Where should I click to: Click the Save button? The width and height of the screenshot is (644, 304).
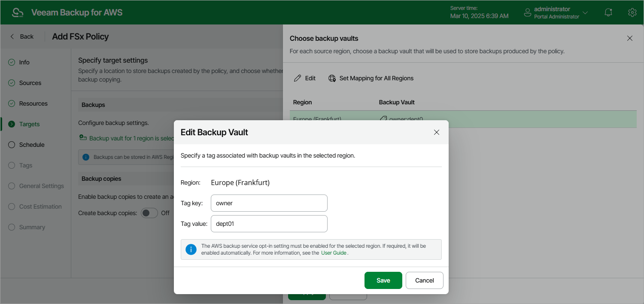(383, 280)
